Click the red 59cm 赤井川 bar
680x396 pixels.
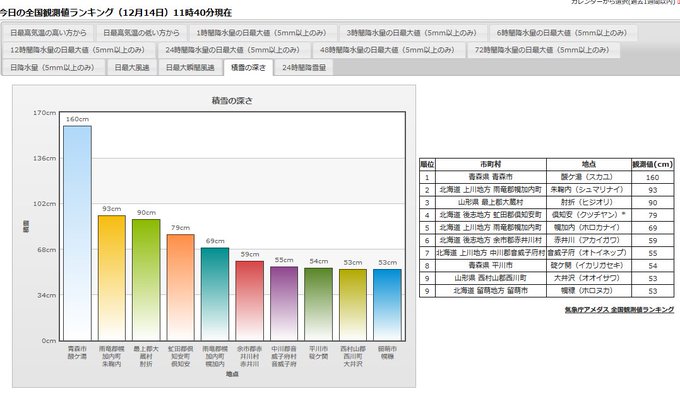click(250, 301)
